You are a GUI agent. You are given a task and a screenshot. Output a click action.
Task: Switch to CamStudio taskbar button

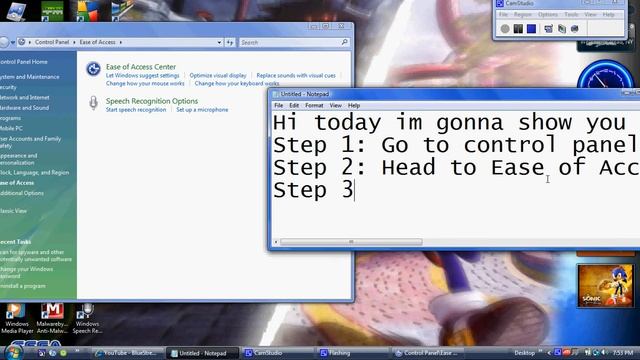pyautogui.click(x=277, y=353)
